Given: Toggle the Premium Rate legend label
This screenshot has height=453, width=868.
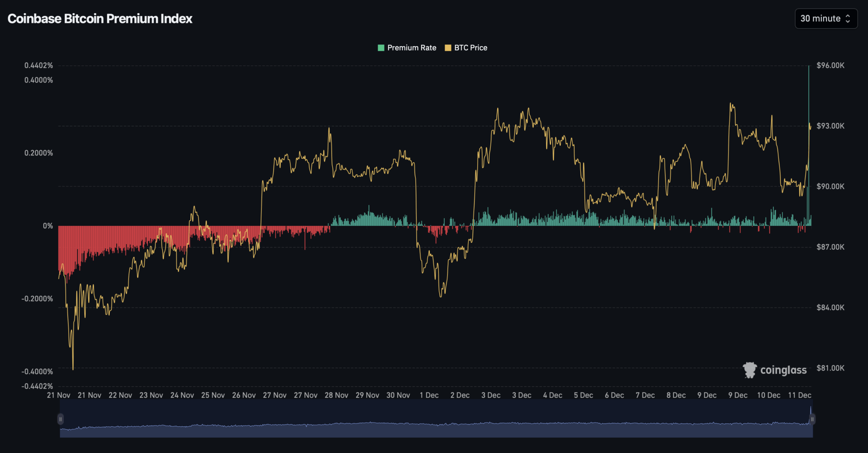Looking at the screenshot, I should [x=412, y=48].
